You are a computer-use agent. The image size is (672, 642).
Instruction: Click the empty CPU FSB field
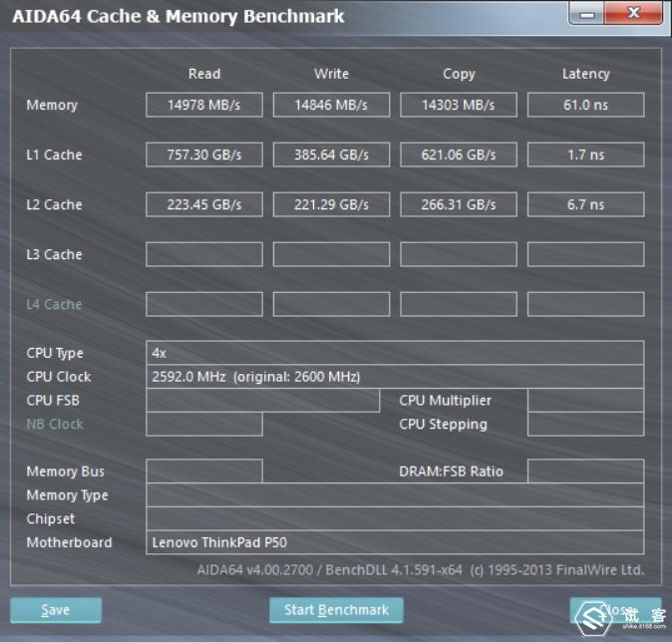coord(262,401)
